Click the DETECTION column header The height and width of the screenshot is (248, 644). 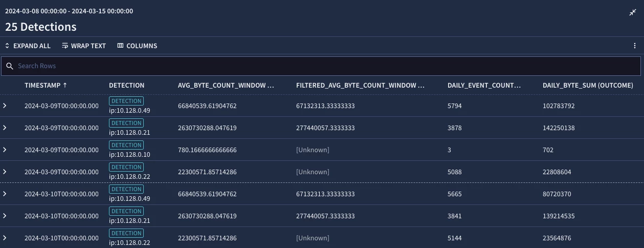[127, 86]
